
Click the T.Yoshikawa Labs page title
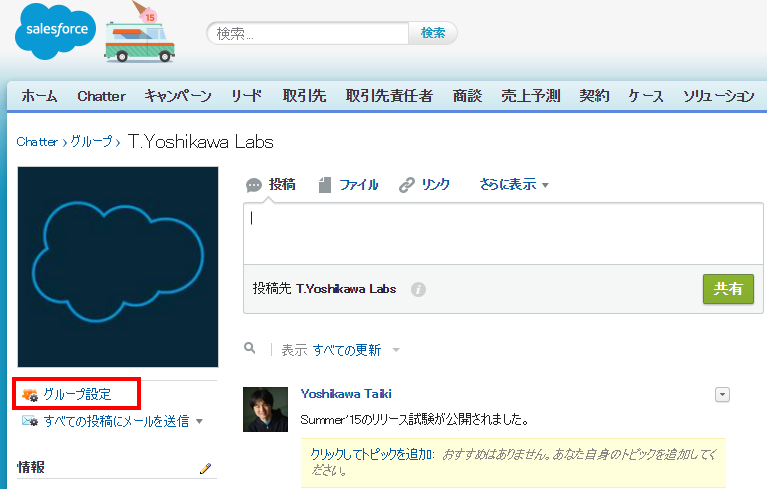pyautogui.click(x=201, y=142)
